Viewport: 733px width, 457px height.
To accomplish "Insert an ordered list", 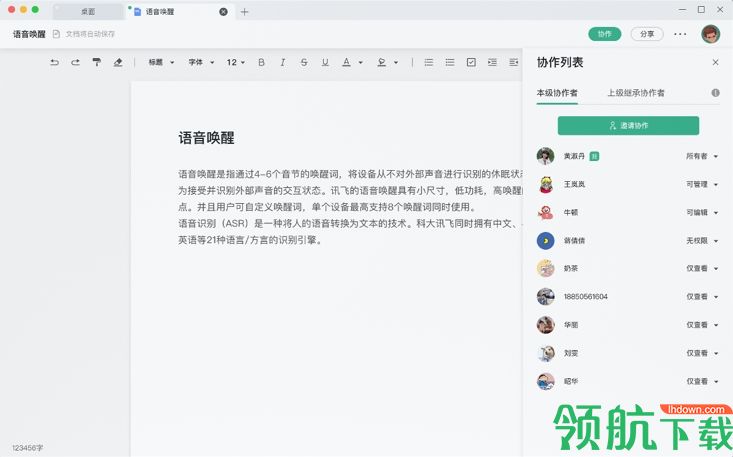I will click(429, 62).
